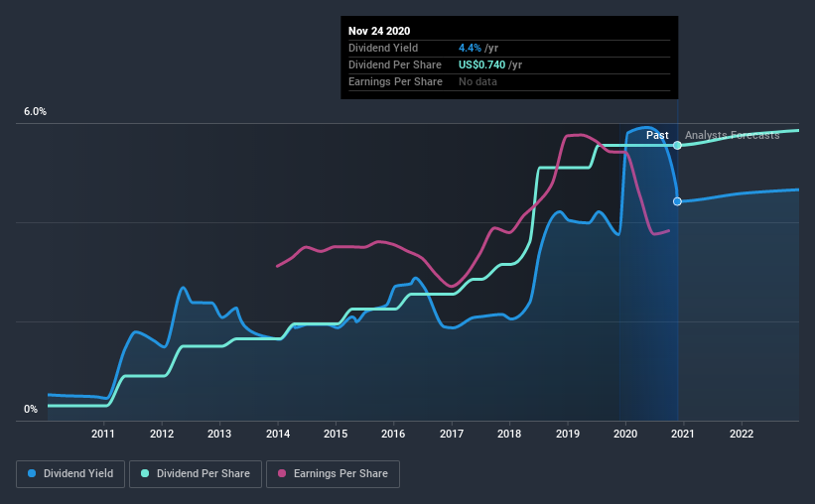Click the 2015 x-axis year label

tap(336, 434)
